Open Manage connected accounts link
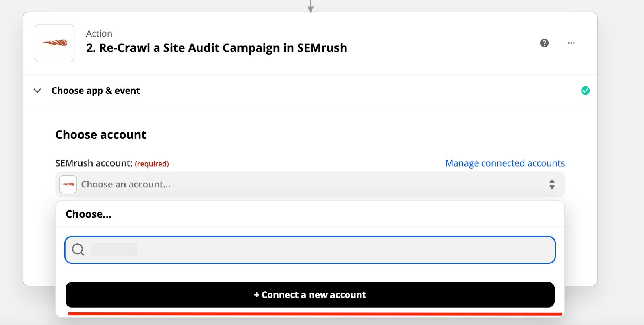Screen dimensions: 644x325 tap(505, 163)
